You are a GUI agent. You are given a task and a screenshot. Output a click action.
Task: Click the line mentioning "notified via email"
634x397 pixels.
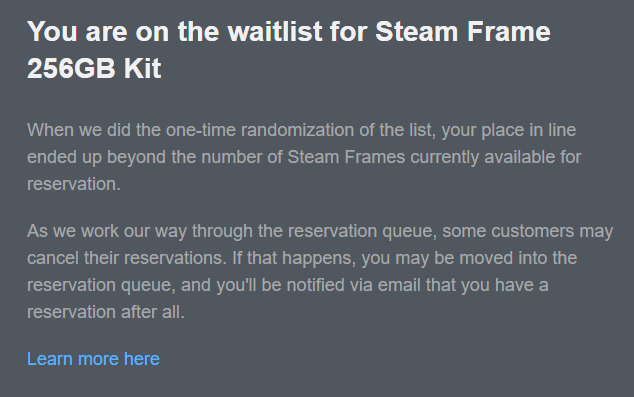point(288,285)
